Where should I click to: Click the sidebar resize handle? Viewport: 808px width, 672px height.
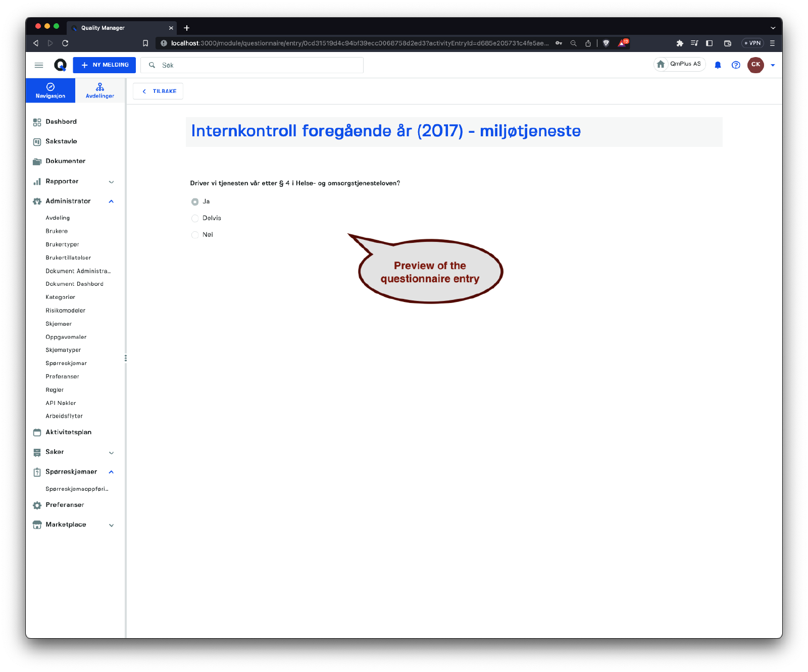(125, 358)
